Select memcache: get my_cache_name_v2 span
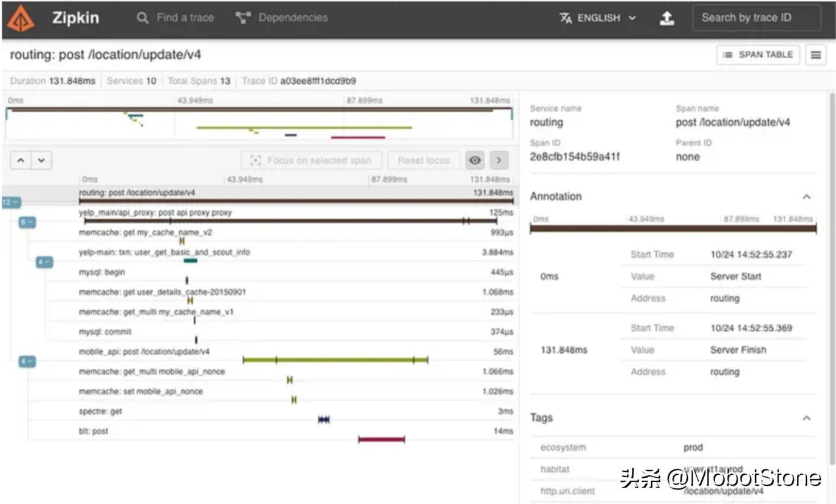The width and height of the screenshot is (836, 504). tap(296, 236)
